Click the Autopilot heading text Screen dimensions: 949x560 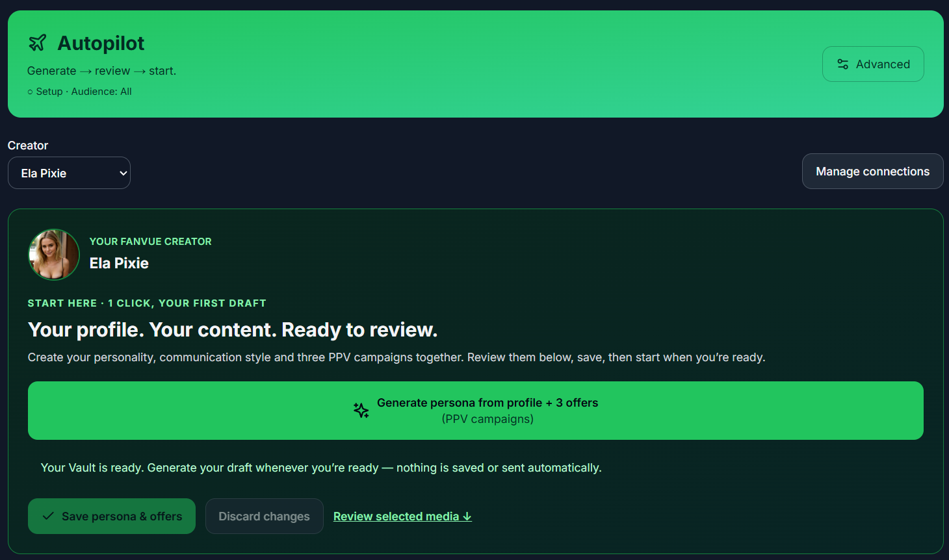click(x=101, y=44)
